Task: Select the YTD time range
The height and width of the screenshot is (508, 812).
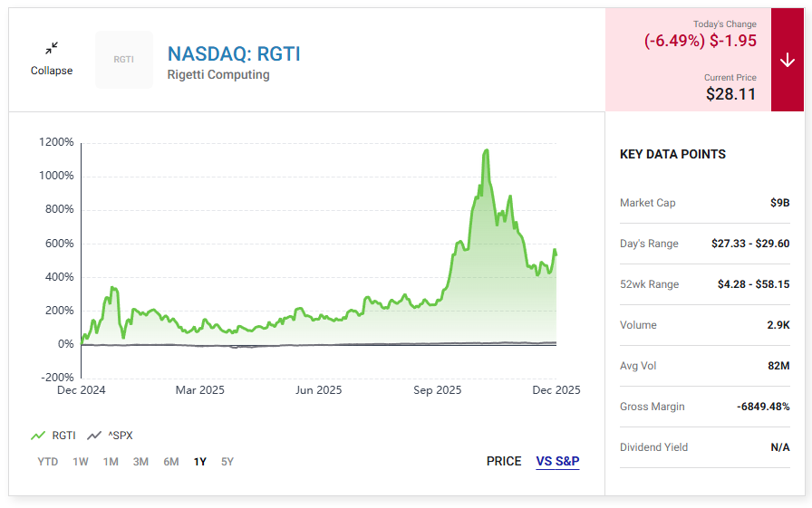Action: tap(48, 462)
